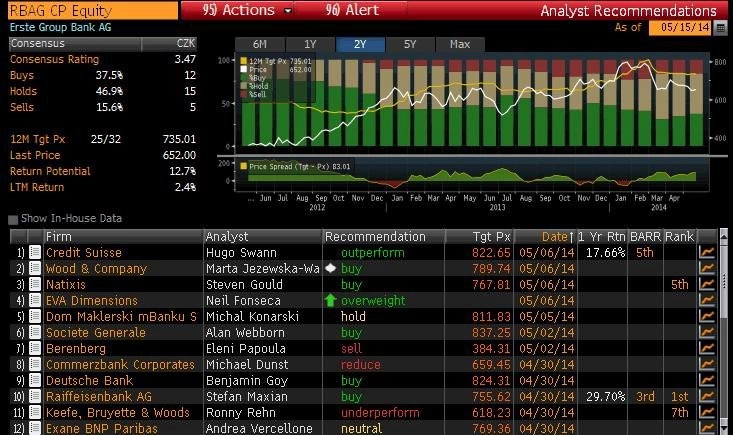Click the Consensus Rating value 3.47
The height and width of the screenshot is (435, 733).
tap(185, 59)
